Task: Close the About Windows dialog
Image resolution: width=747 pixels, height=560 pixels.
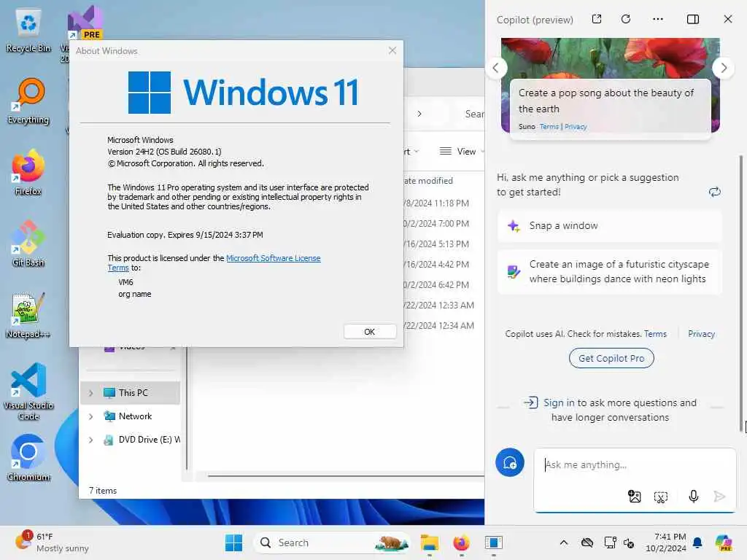Action: (392, 50)
